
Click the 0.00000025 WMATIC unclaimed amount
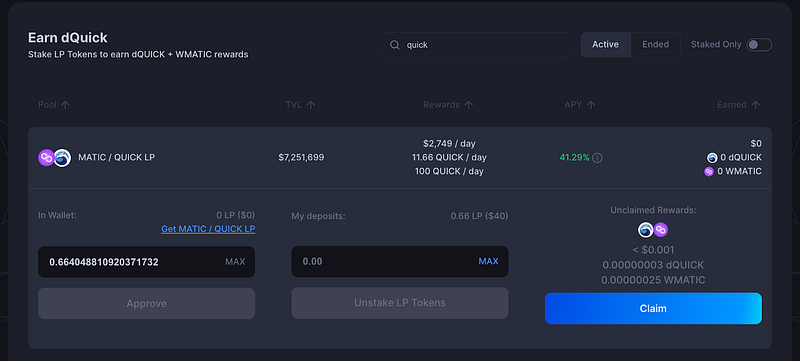pos(653,280)
